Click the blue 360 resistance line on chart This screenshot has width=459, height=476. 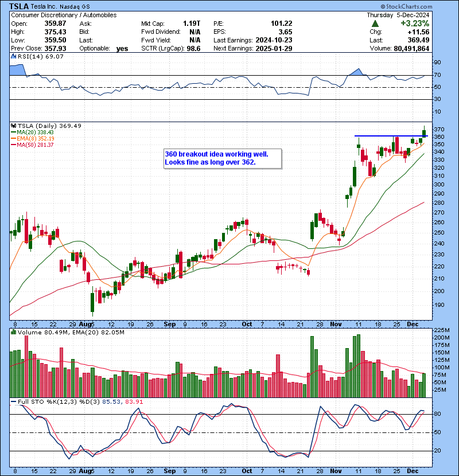391,136
